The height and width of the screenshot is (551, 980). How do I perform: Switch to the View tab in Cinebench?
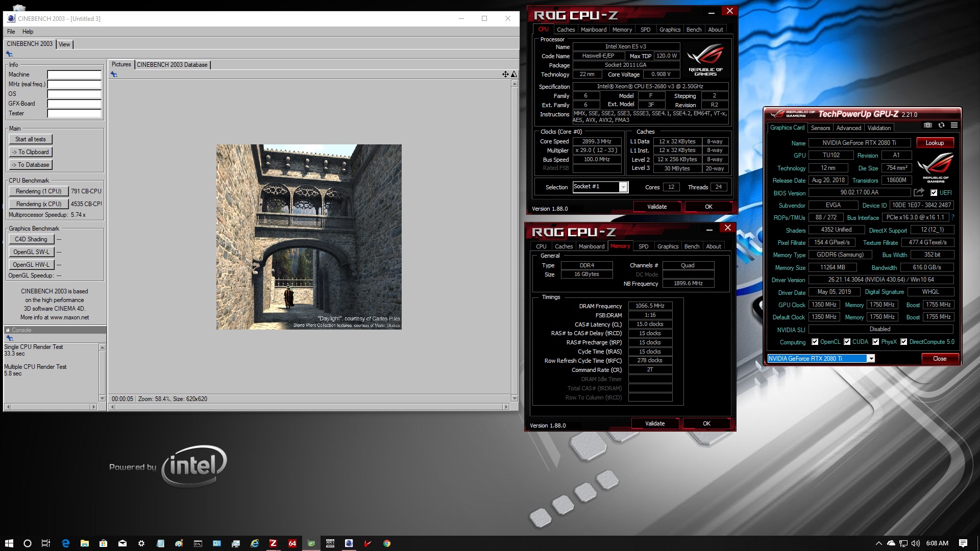coord(64,44)
